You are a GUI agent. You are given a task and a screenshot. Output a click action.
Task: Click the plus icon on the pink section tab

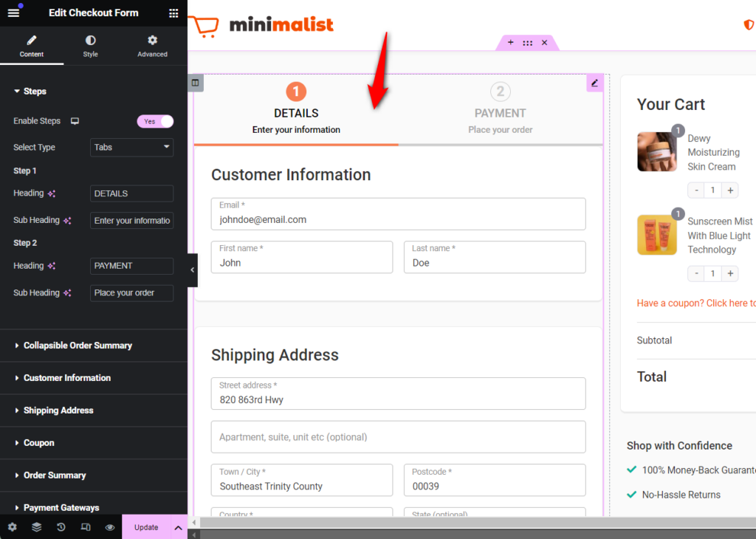[x=510, y=42]
